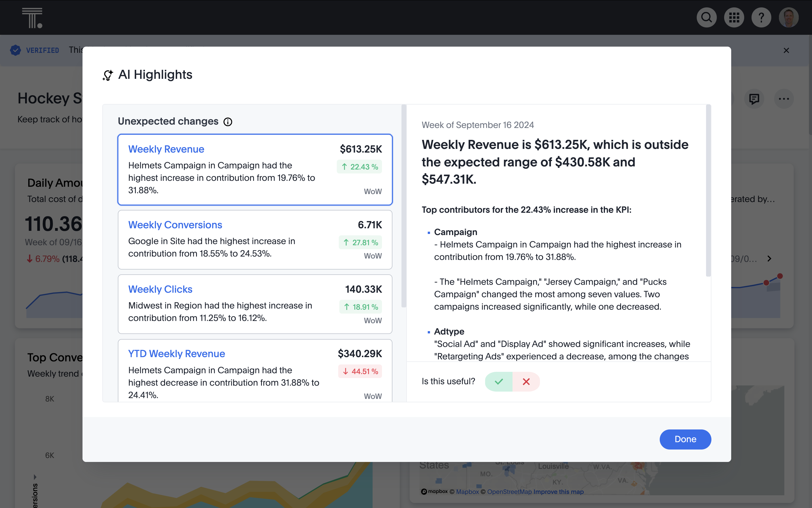
Task: Click WoW label on Weekly Clicks card
Action: point(373,320)
